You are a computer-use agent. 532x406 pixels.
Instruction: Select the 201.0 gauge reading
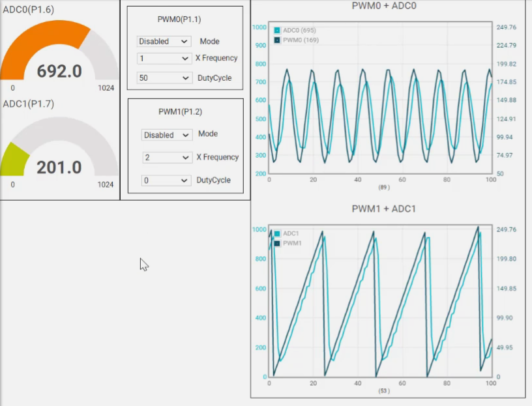point(59,167)
